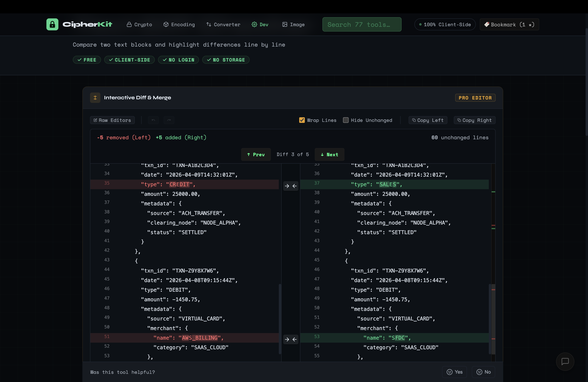The width and height of the screenshot is (588, 382).
Task: Click the Interactive Diff & Merge icon
Action: 95,98
